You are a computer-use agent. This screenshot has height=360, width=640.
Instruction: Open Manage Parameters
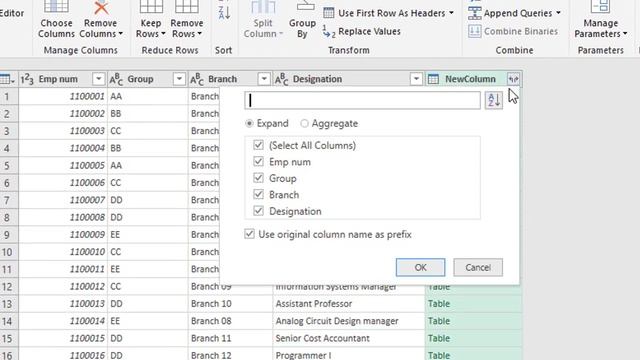(600, 20)
